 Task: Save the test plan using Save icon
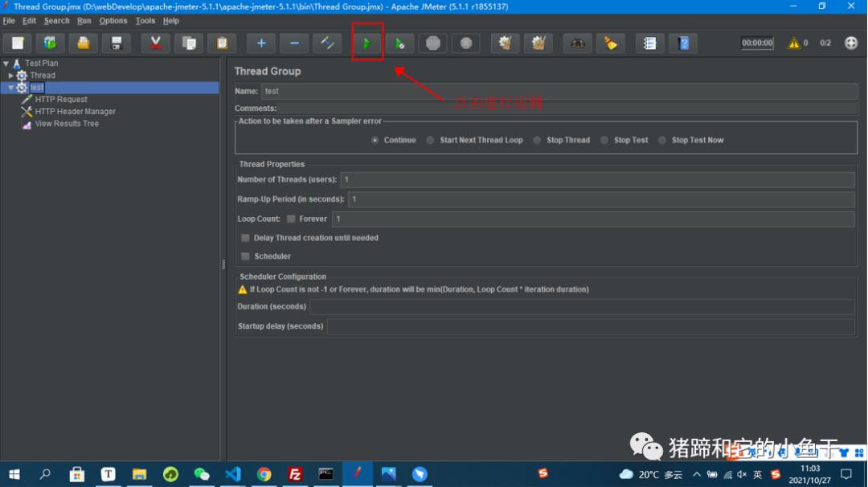coord(117,43)
